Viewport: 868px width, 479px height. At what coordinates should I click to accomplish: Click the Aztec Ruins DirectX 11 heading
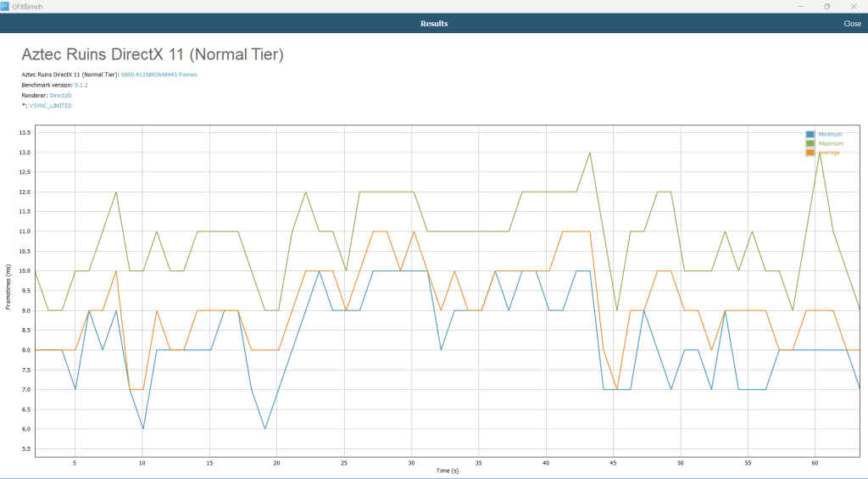152,55
